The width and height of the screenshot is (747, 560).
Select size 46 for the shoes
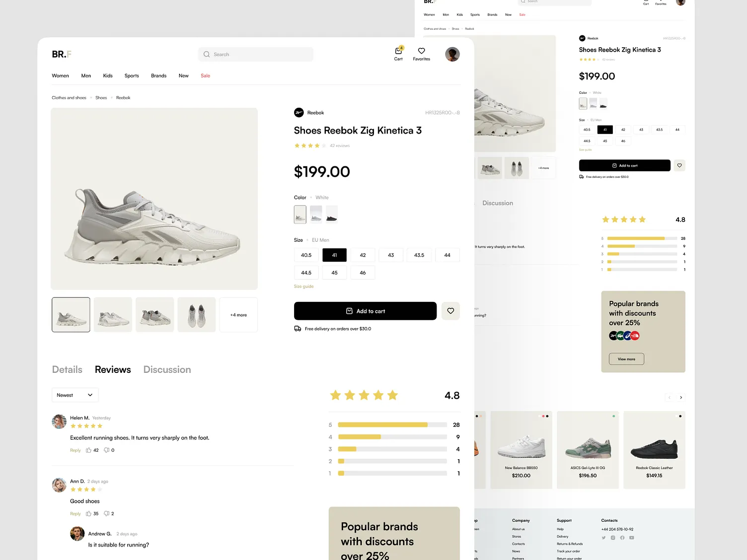click(363, 272)
